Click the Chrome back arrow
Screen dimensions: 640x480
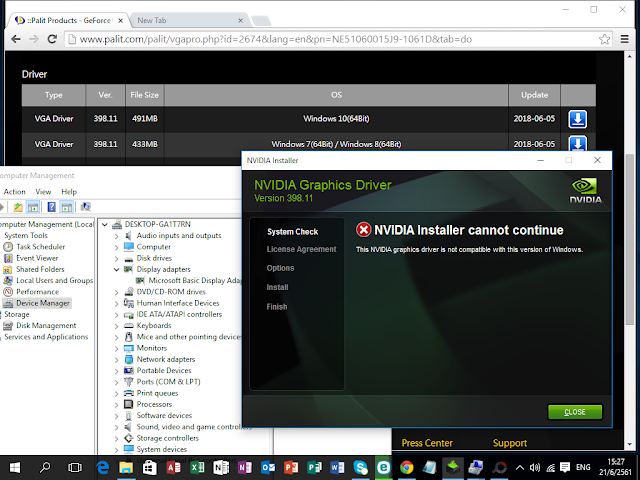16,39
